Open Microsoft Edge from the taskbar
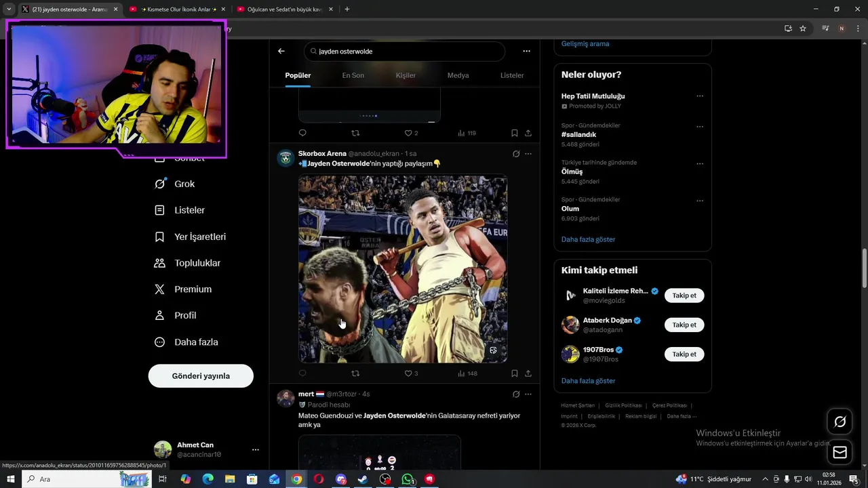Screen dimensions: 868x488 pos(208,479)
